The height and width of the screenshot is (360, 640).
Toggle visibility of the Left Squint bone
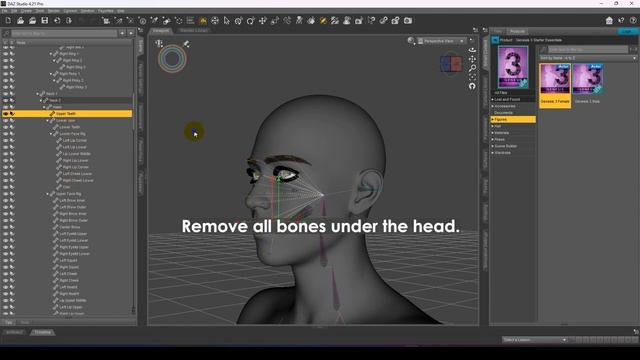(5, 260)
